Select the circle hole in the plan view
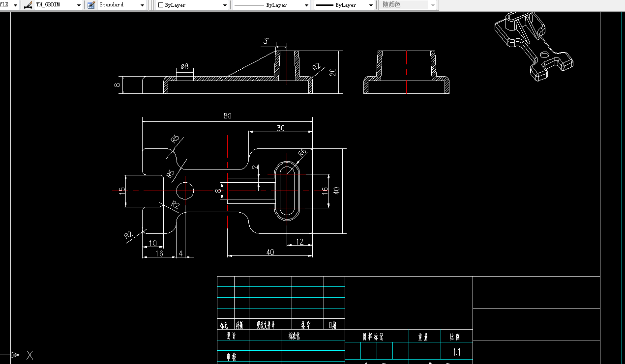Screen dimensions: 625x364 click(185, 190)
